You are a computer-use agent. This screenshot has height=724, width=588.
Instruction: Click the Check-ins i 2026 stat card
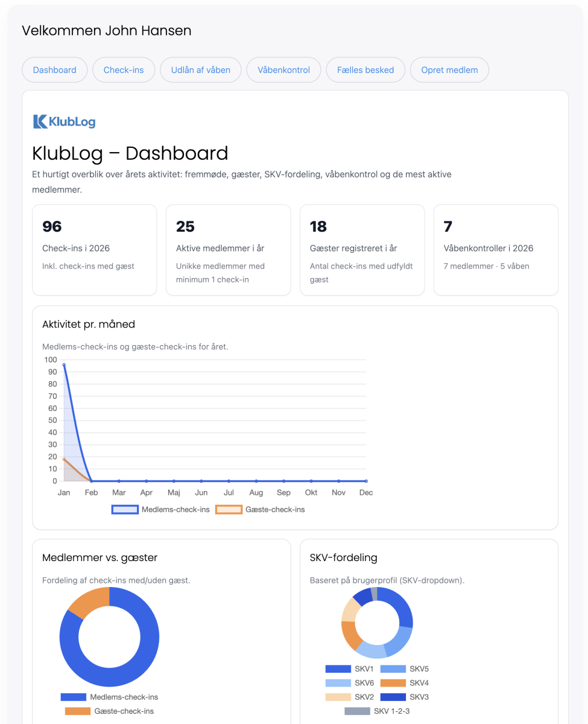click(x=94, y=250)
